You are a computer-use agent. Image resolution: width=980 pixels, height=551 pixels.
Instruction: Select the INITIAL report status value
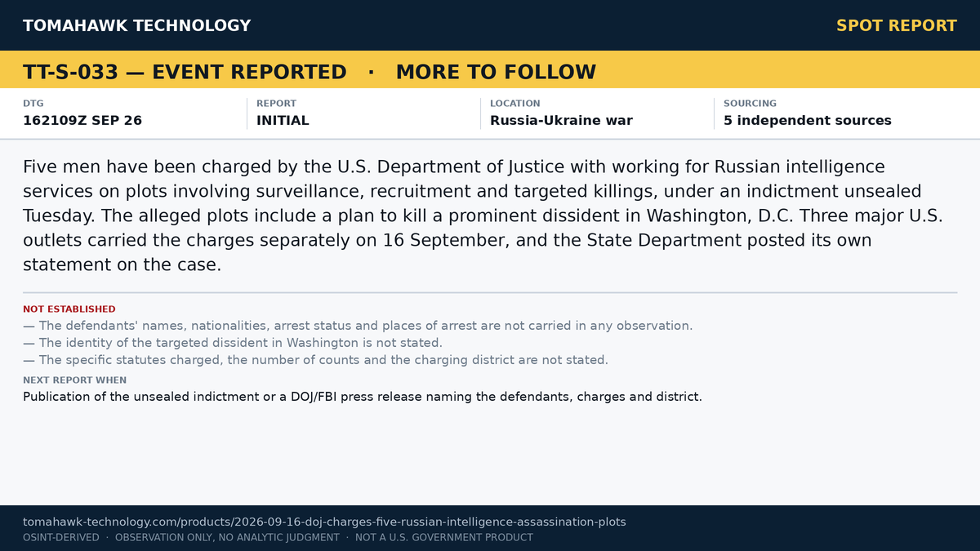click(283, 121)
